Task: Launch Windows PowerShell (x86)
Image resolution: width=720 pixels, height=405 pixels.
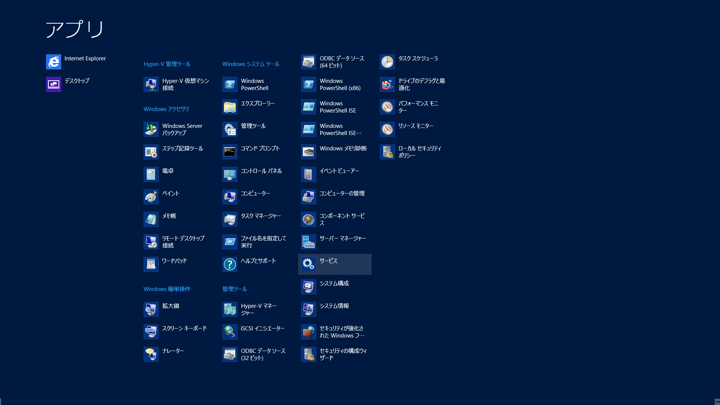Action: click(335, 84)
